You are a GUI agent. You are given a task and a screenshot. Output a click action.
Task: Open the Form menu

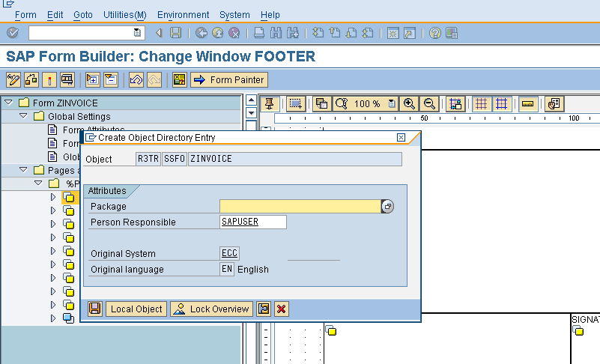(25, 15)
